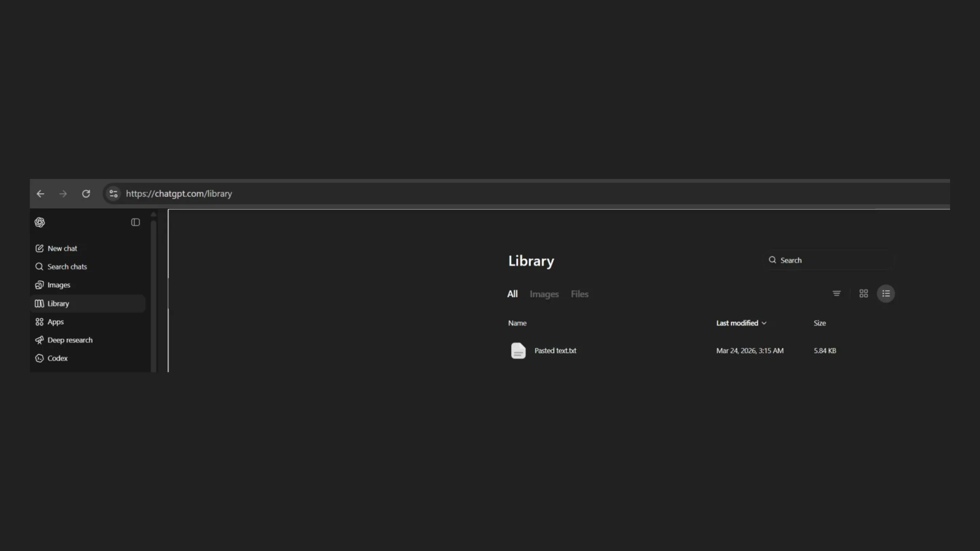Click the ChatGPT logo icon

pyautogui.click(x=39, y=222)
